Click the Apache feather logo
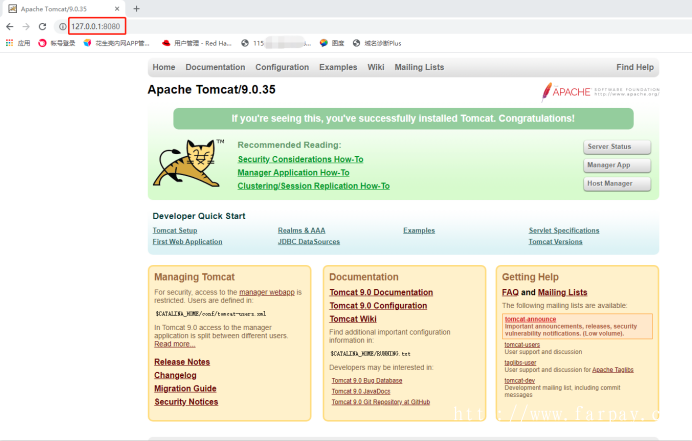 coord(548,92)
